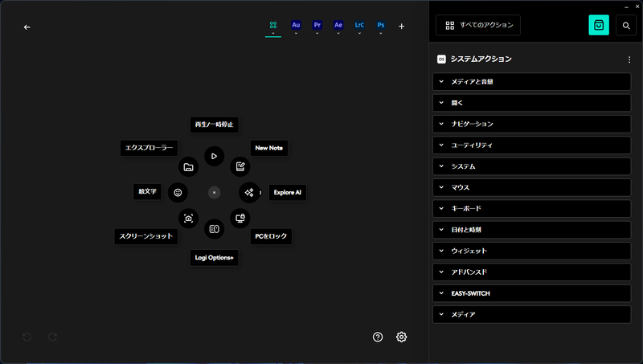Click the play/pause ring icon
This screenshot has height=364, width=643.
[214, 156]
